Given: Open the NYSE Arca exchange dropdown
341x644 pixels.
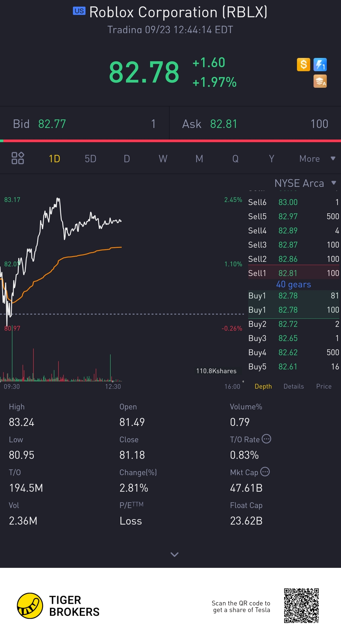Looking at the screenshot, I should 305,183.
